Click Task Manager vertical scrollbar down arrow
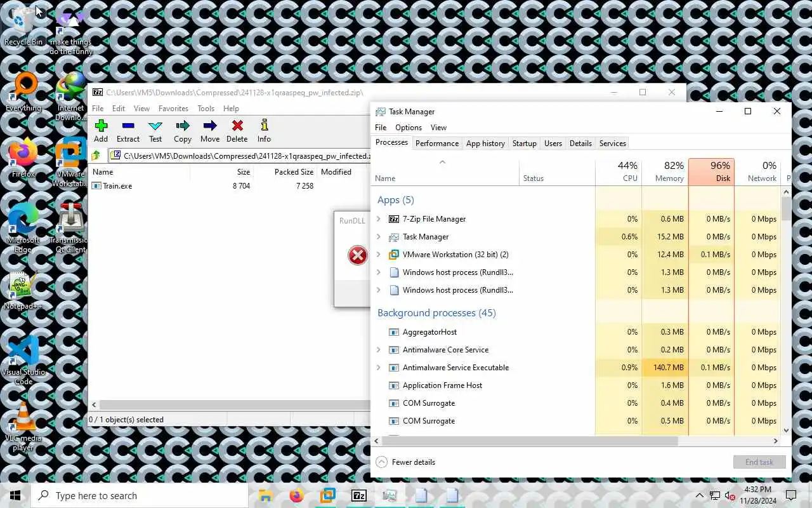Viewport: 812px width, 508px height. coord(787,431)
